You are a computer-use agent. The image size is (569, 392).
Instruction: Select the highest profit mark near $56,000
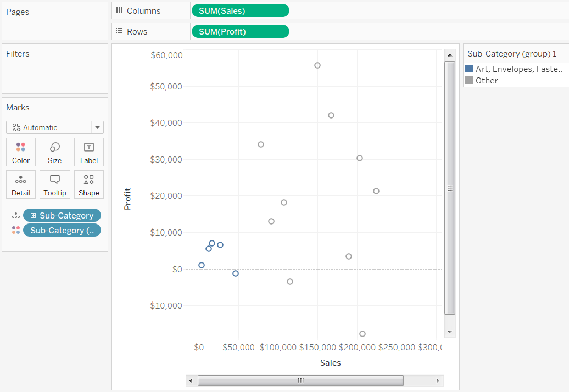[317, 65]
